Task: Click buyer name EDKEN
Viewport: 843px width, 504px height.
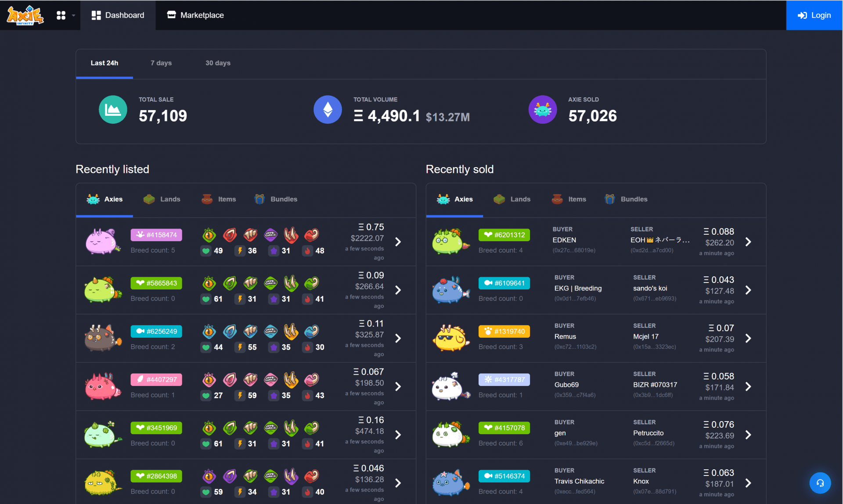Action: pyautogui.click(x=564, y=240)
